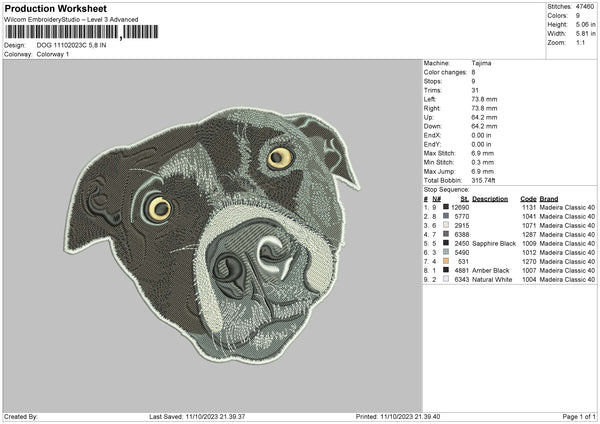Viewport: 600px width, 424px height.
Task: Pick the cream swatch for code 1071
Action: pyautogui.click(x=446, y=225)
